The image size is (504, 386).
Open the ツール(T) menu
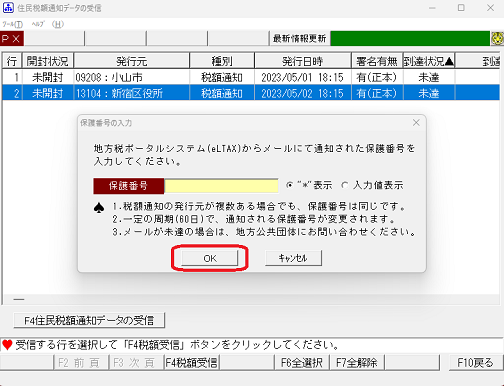pyautogui.click(x=12, y=24)
